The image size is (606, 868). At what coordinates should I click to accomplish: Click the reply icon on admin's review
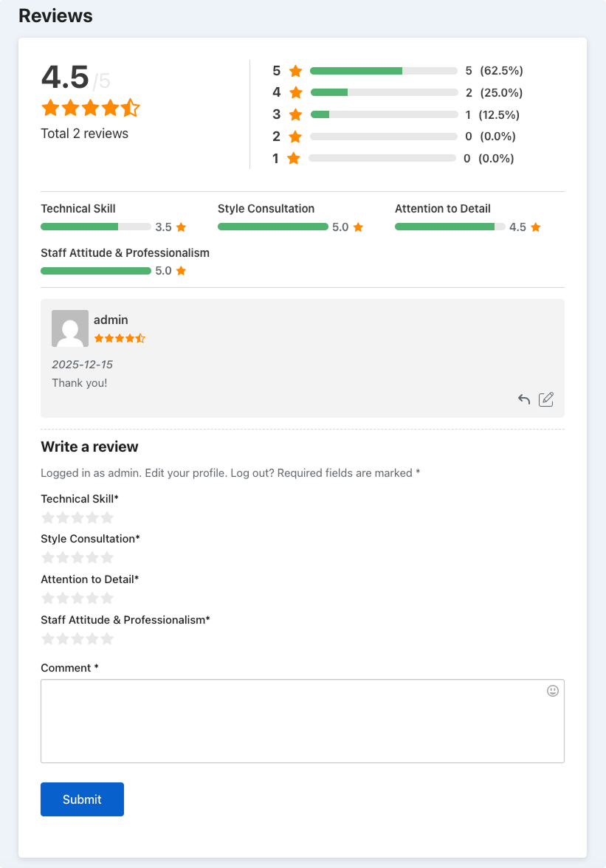pyautogui.click(x=523, y=399)
